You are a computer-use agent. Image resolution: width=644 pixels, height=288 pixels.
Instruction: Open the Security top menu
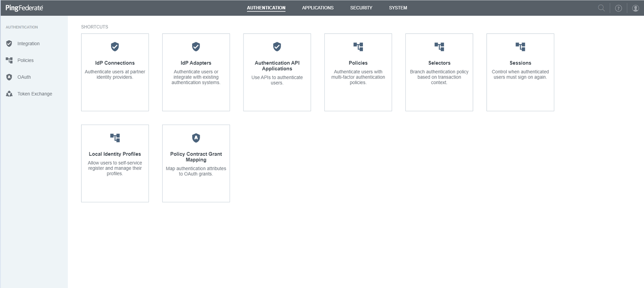click(x=361, y=8)
